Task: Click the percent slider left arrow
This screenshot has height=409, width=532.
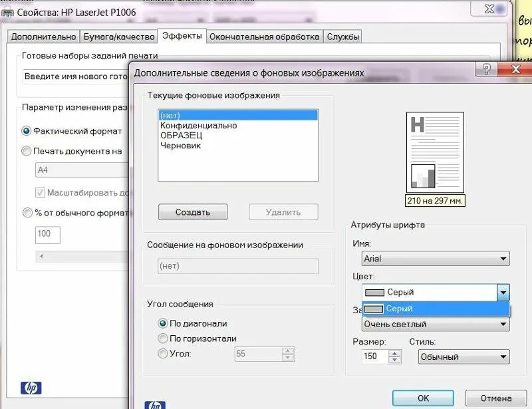Action: [41, 256]
